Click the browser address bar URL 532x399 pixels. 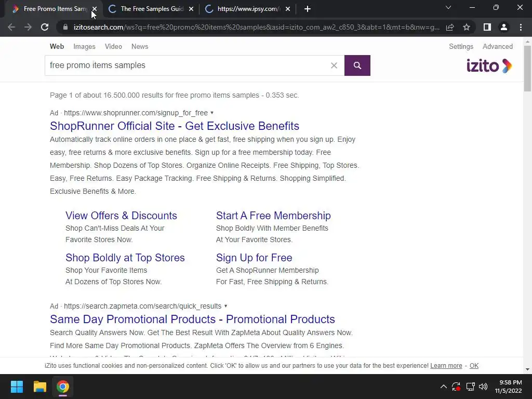tap(257, 27)
